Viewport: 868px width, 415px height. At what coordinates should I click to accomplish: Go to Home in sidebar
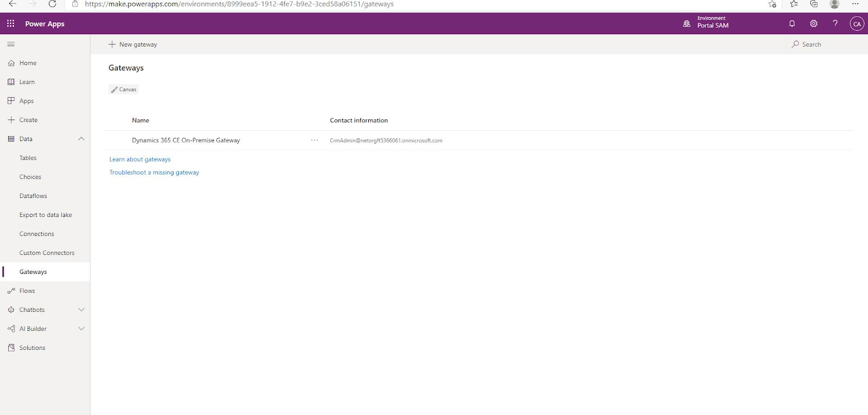point(28,63)
